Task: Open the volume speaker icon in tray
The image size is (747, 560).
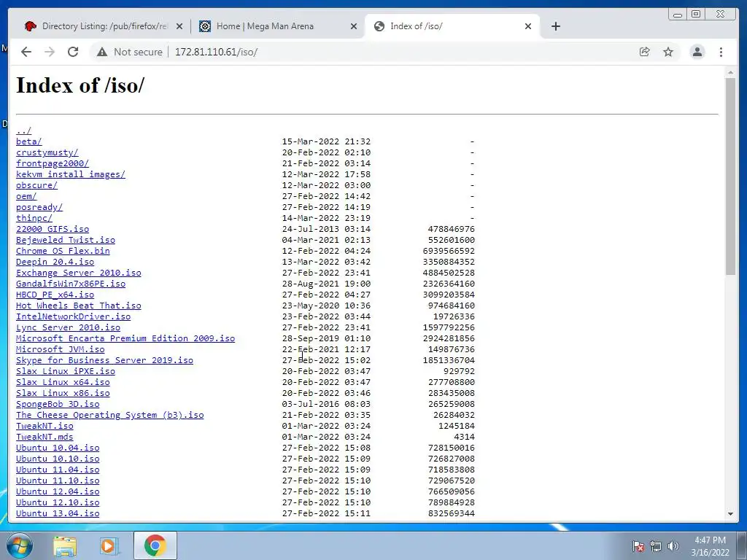Action: (673, 546)
